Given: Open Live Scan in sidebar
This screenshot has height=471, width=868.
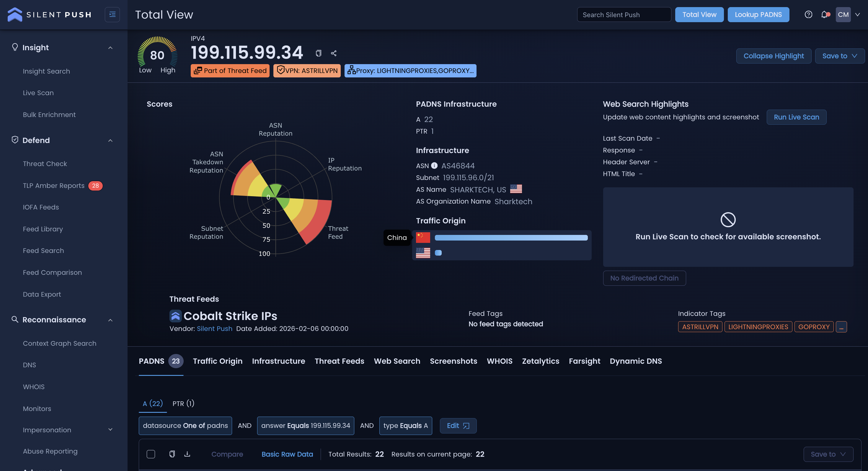Looking at the screenshot, I should pyautogui.click(x=38, y=93).
